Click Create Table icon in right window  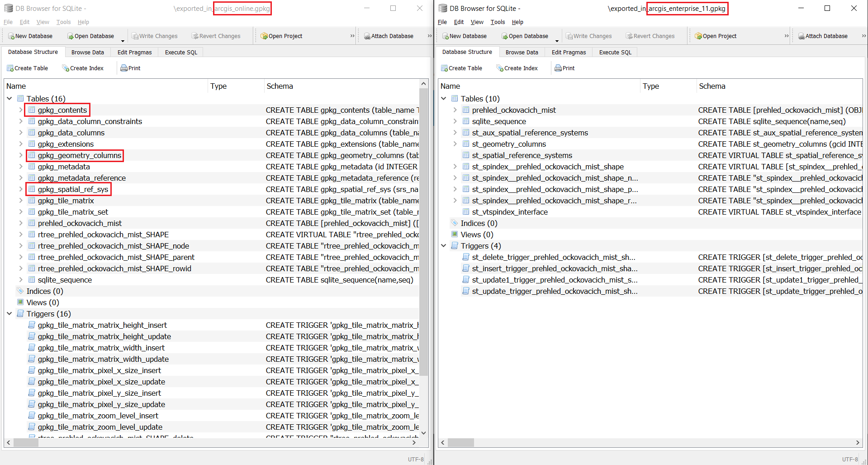pyautogui.click(x=445, y=68)
